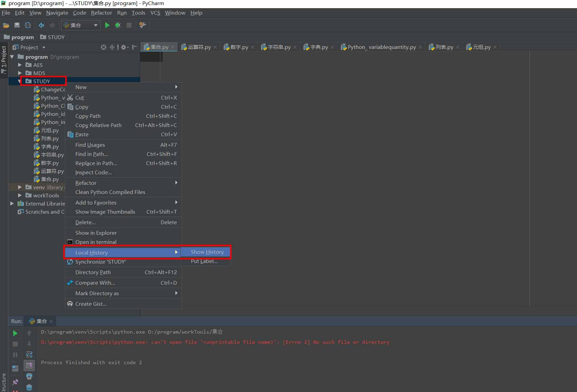Click the Synchronize icon in the main toolbar

[28, 25]
